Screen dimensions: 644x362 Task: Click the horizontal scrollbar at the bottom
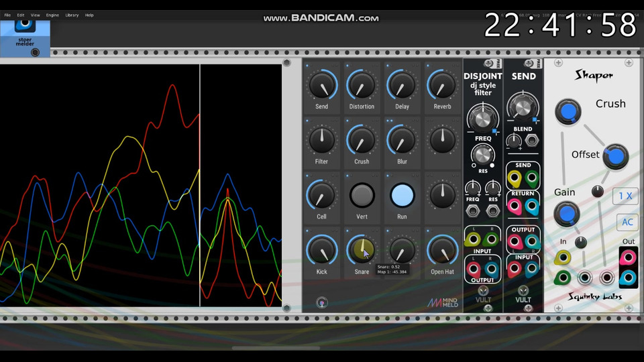276,348
